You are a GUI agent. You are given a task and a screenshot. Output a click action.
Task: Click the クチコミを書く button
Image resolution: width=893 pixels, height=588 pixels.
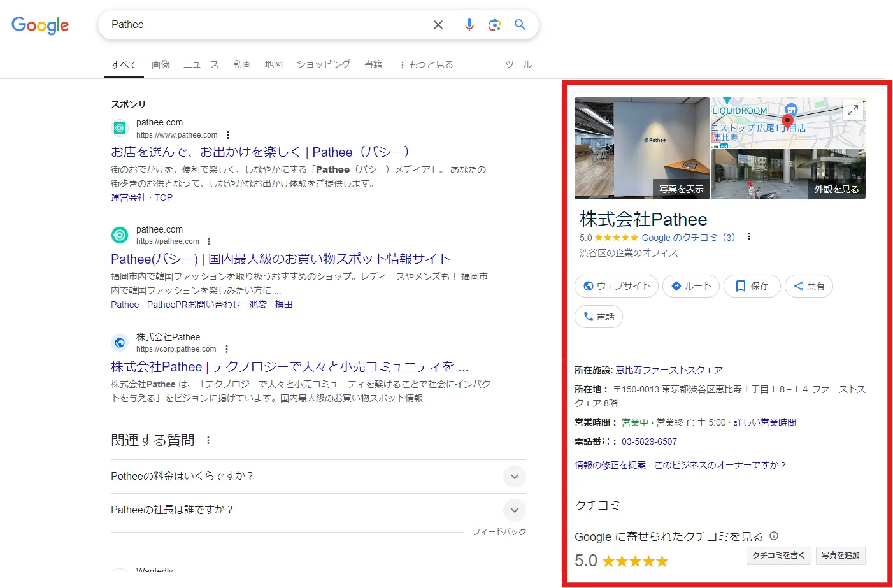778,555
